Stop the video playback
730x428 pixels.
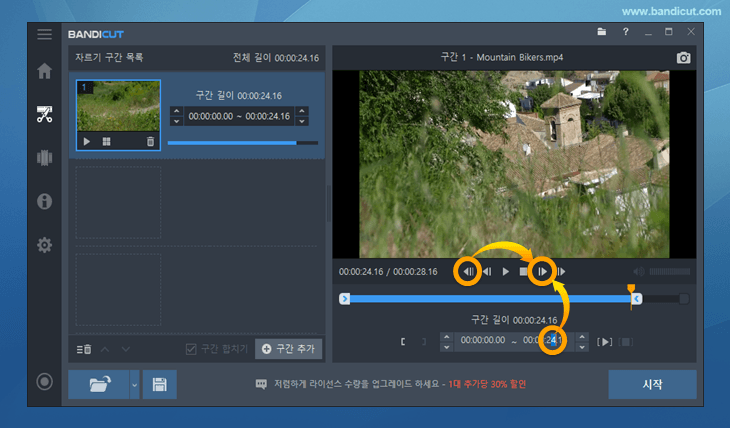click(x=524, y=272)
